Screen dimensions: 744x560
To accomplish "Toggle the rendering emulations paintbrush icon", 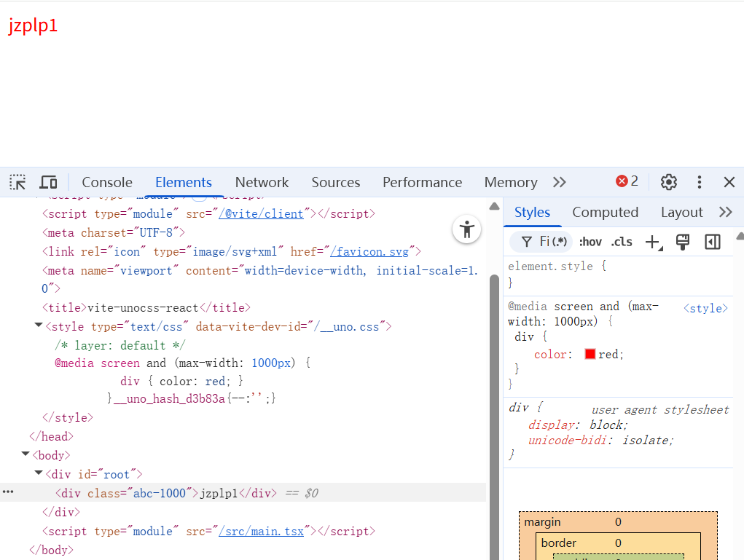I will 683,242.
